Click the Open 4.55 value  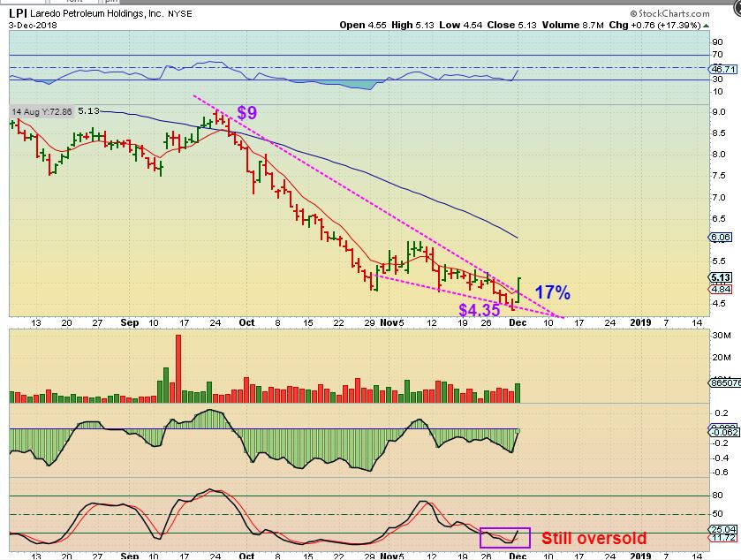coord(362,25)
